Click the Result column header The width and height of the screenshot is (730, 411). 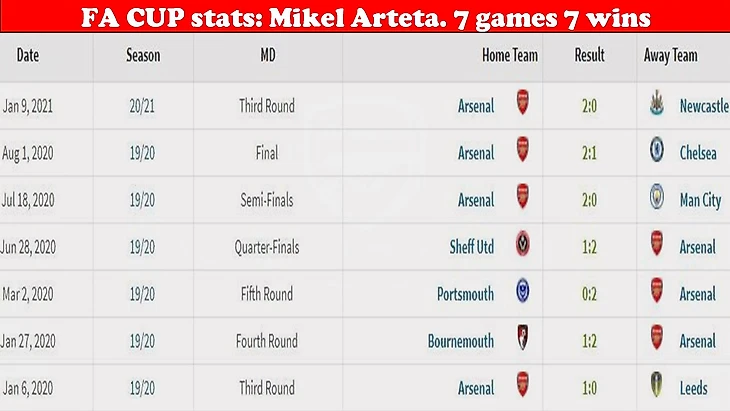589,56
